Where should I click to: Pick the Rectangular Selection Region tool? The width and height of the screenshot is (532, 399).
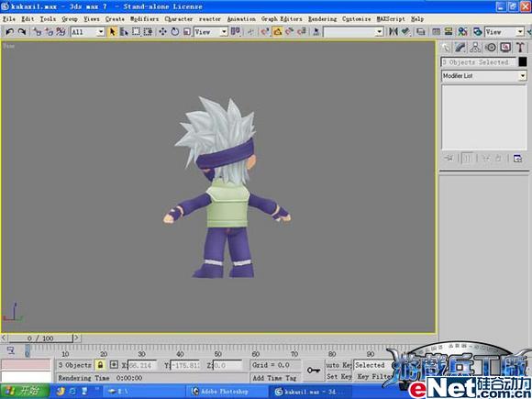136,32
